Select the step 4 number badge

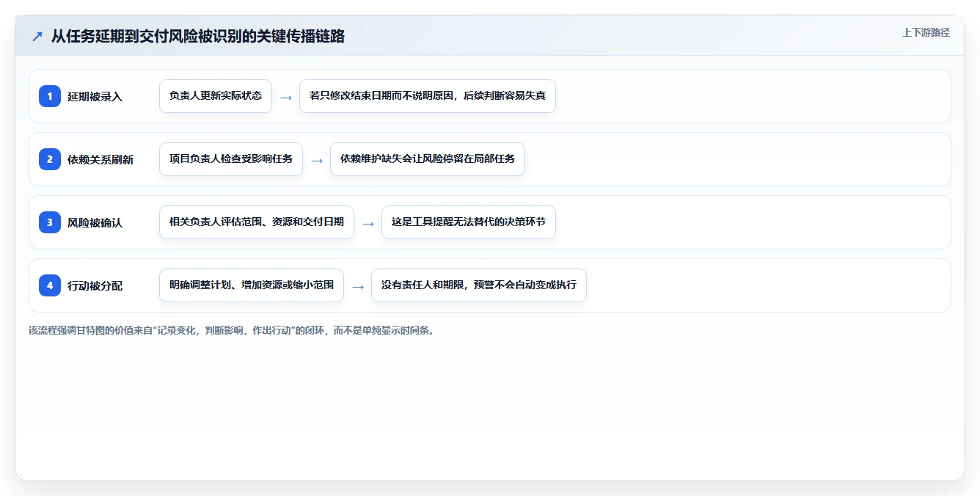(50, 285)
